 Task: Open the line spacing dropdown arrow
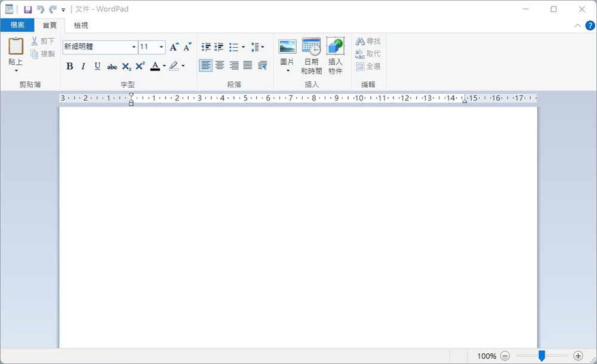coord(263,47)
